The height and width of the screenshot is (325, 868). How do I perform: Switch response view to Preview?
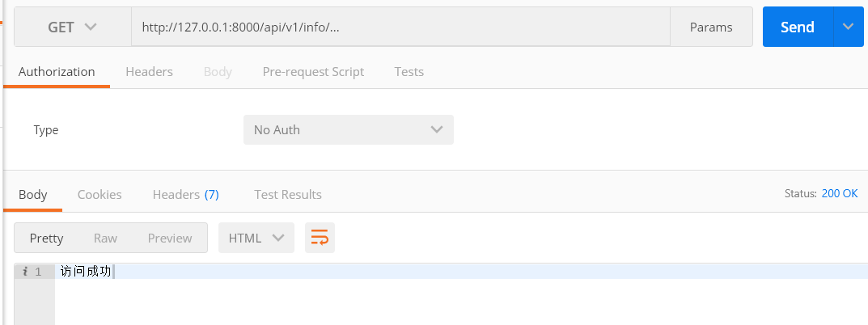170,238
